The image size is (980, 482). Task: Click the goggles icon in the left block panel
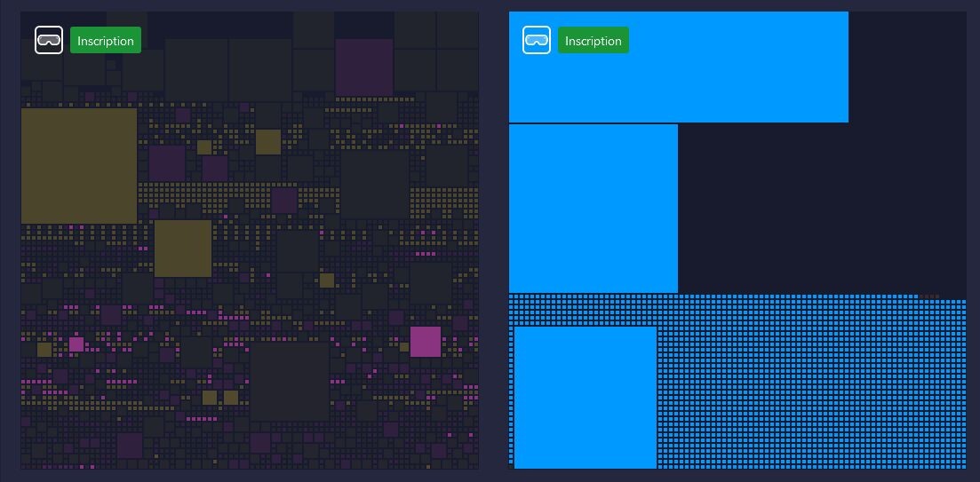point(49,40)
